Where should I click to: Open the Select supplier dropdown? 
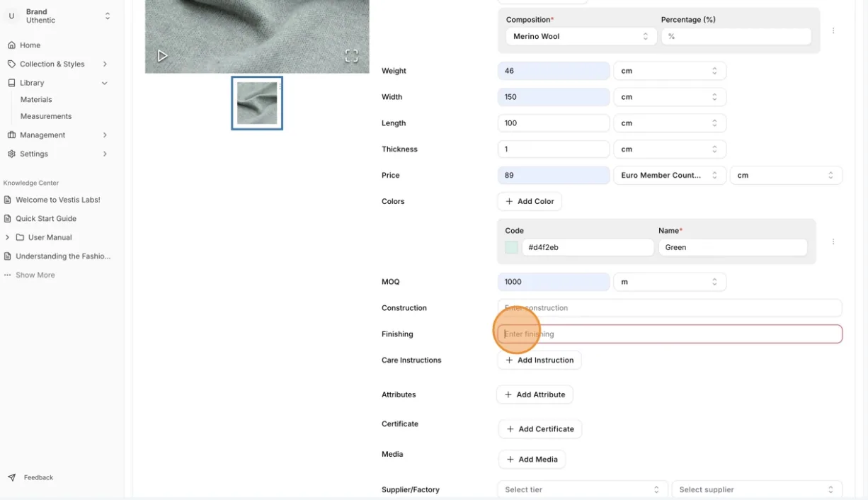(757, 489)
